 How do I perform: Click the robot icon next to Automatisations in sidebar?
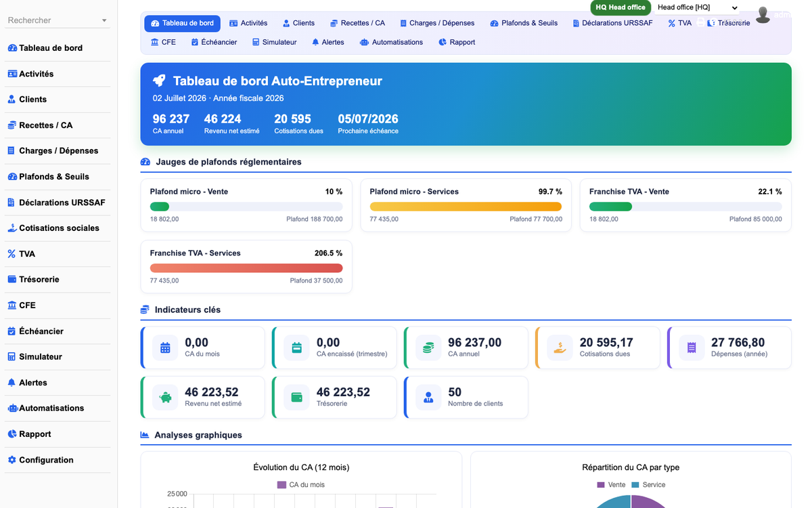coord(12,408)
